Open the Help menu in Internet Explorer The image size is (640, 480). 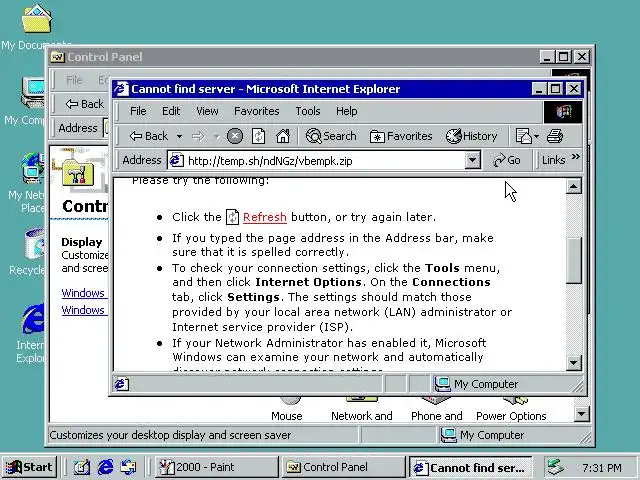click(347, 111)
